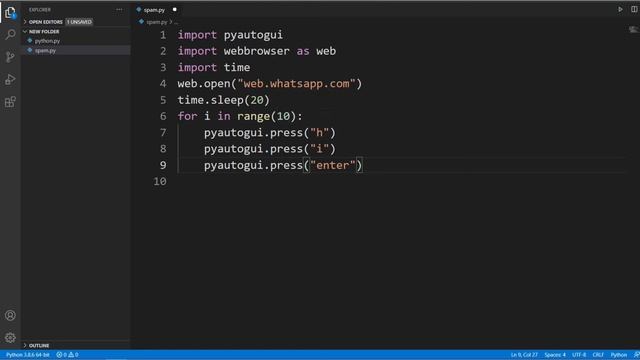The height and width of the screenshot is (360, 640).
Task: Select Python language mode in status bar
Action: coord(619,355)
